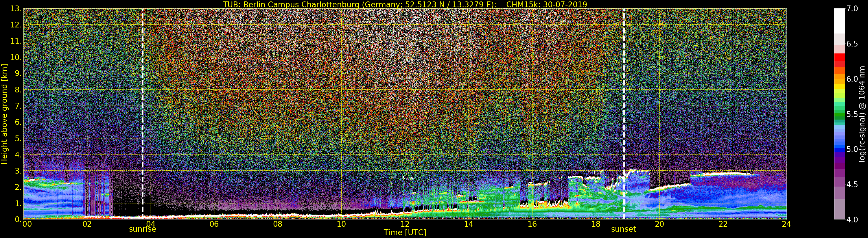Click the '18' time tick label
Screen dimensions: 868x238
596,224
